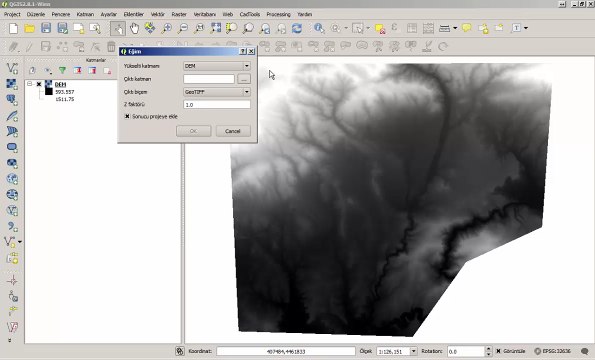Click the toggle extents icon beside Koordinat
The height and width of the screenshot is (360, 595).
point(180,351)
